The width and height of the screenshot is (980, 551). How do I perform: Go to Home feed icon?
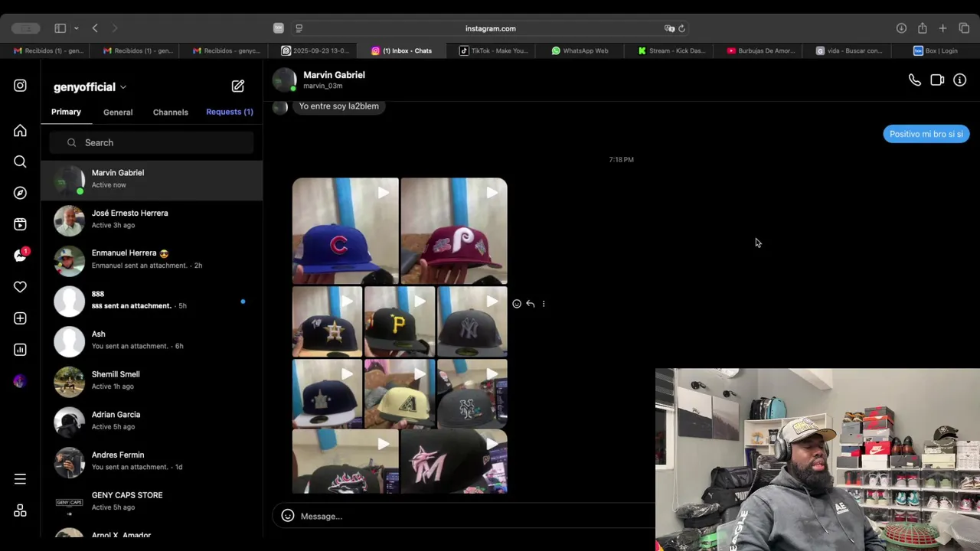(20, 131)
